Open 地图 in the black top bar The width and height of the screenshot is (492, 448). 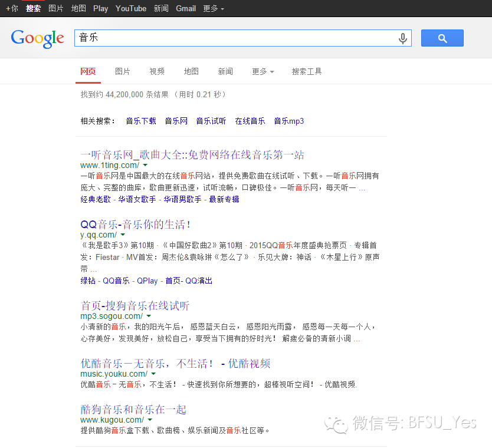[x=78, y=8]
